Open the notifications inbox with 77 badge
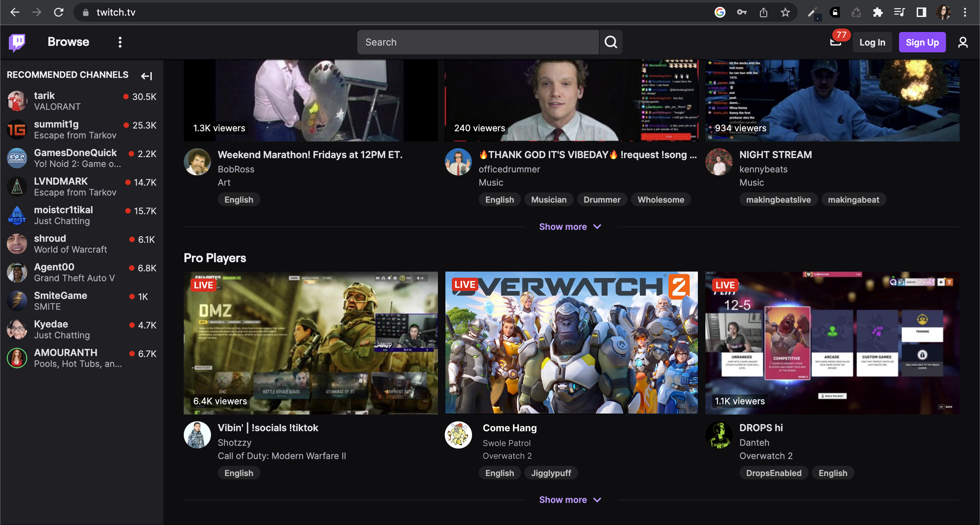The height and width of the screenshot is (525, 980). coord(836,42)
